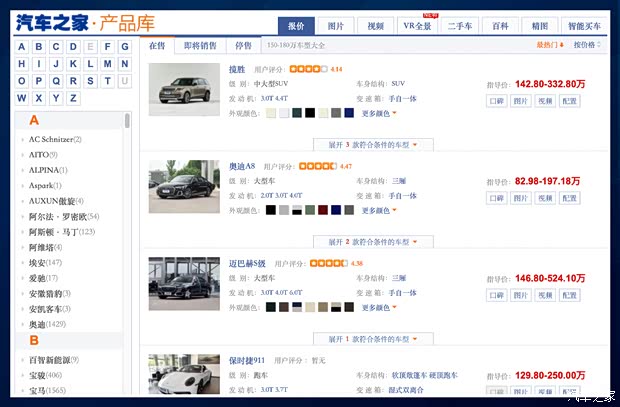
Task: Expand 宝马 brand entry
Action: pos(47,390)
